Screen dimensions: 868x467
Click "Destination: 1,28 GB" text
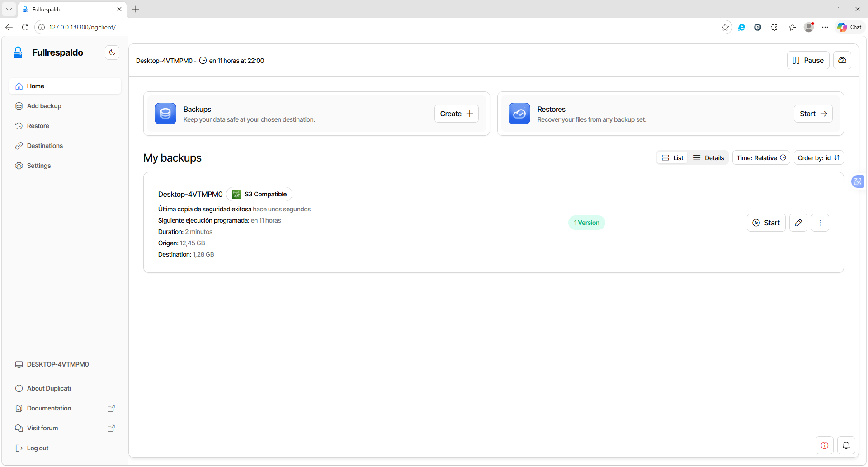pyautogui.click(x=186, y=254)
